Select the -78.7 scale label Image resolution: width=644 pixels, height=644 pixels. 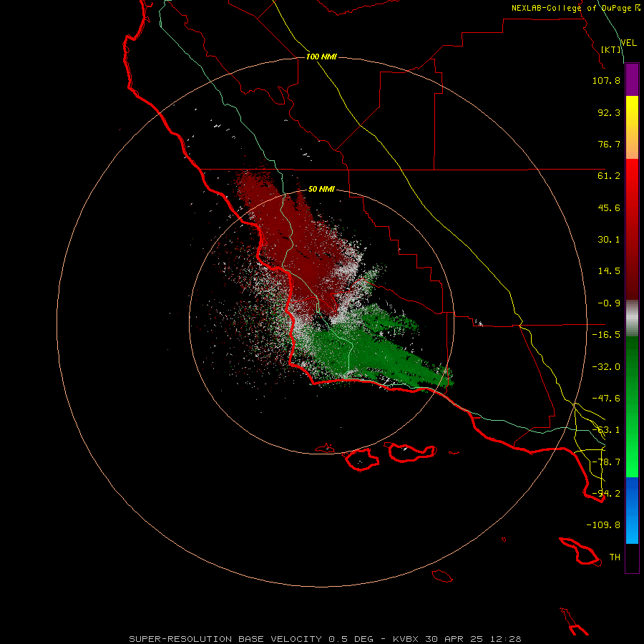pos(606,462)
